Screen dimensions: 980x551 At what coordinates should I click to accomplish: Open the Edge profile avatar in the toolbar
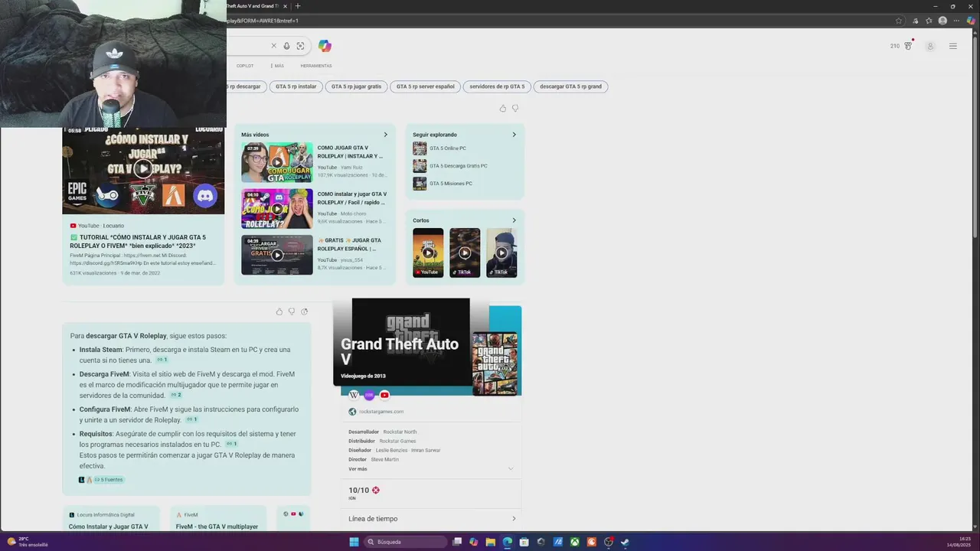coord(942,21)
